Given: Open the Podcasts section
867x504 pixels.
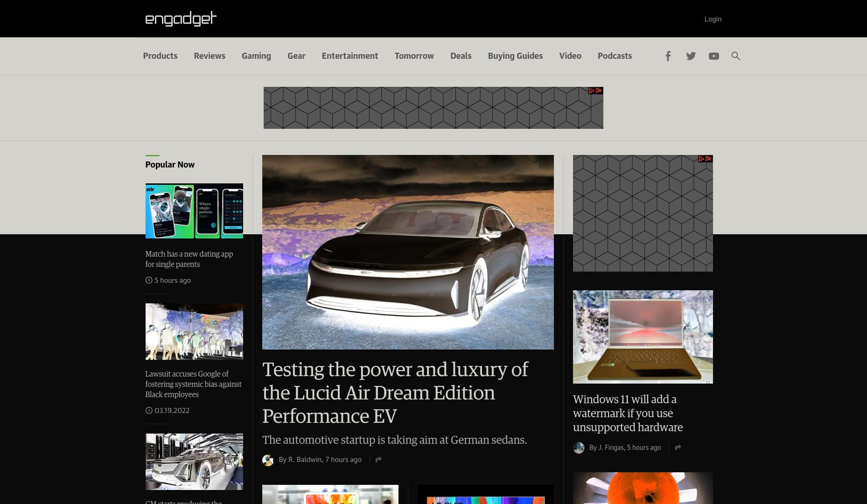Looking at the screenshot, I should pyautogui.click(x=615, y=56).
